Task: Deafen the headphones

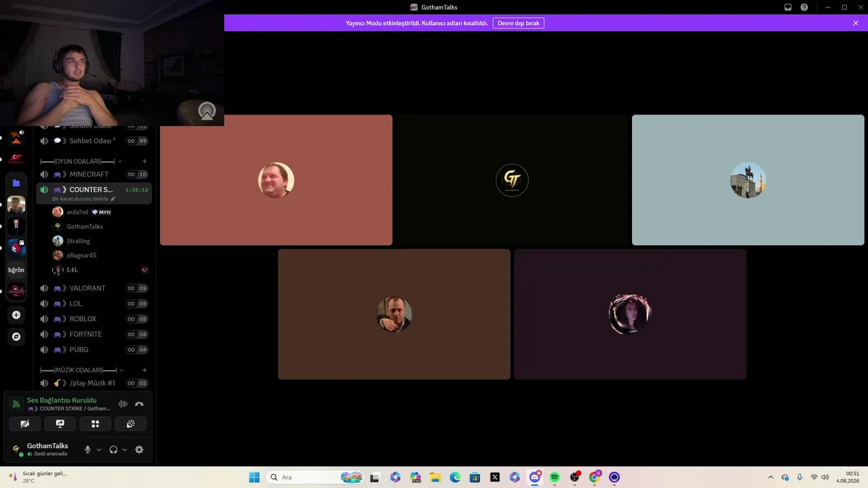Action: coord(113,449)
